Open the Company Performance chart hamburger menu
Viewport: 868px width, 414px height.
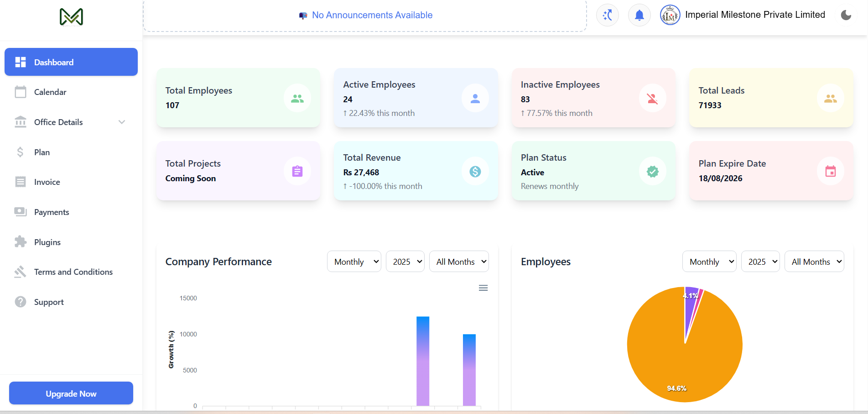[x=483, y=288]
